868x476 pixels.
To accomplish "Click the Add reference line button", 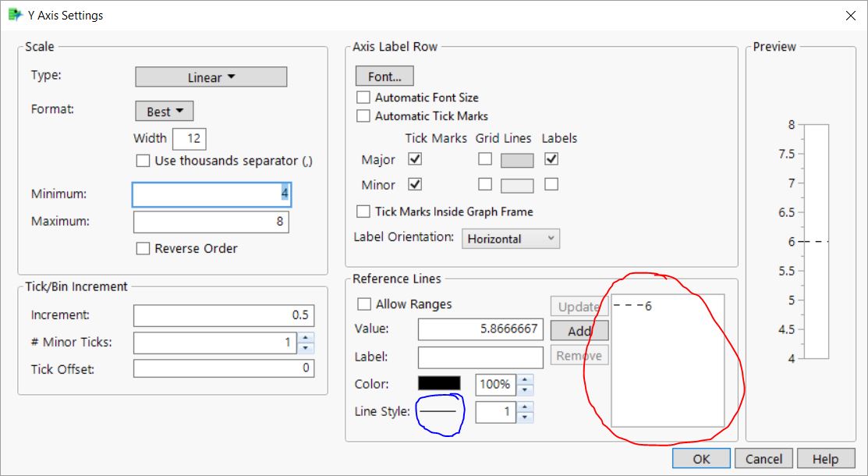I will pos(579,331).
